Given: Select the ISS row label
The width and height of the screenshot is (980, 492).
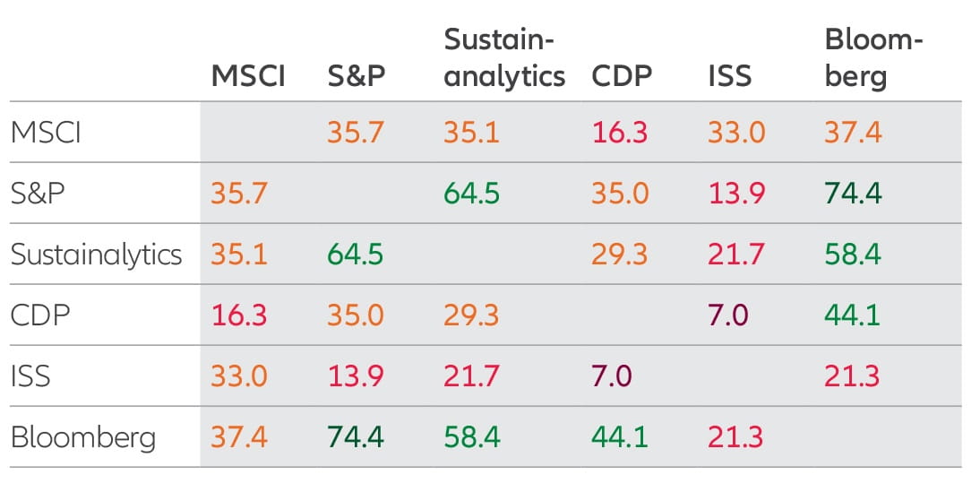Looking at the screenshot, I should 30,375.
